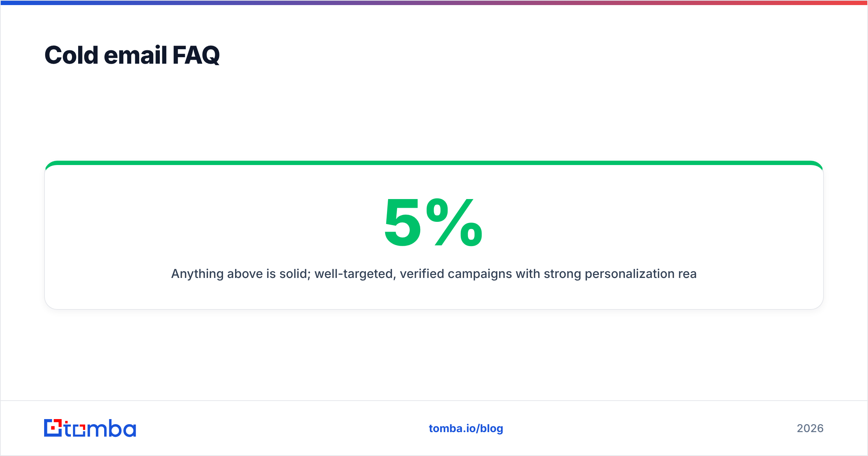Click the red dot inside the Tomba logo
Screen dimensions: 868x456
[x=53, y=428]
